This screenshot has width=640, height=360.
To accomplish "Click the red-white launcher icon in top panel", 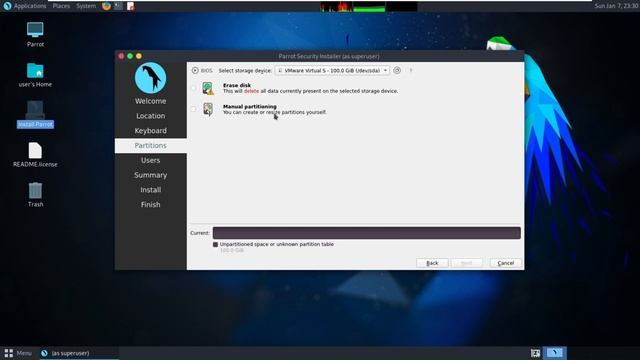I will [x=131, y=6].
